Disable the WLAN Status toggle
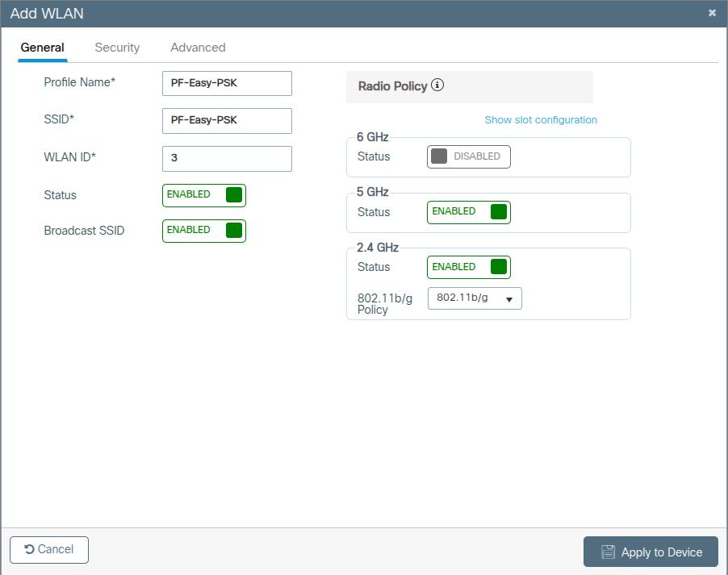 click(x=203, y=194)
